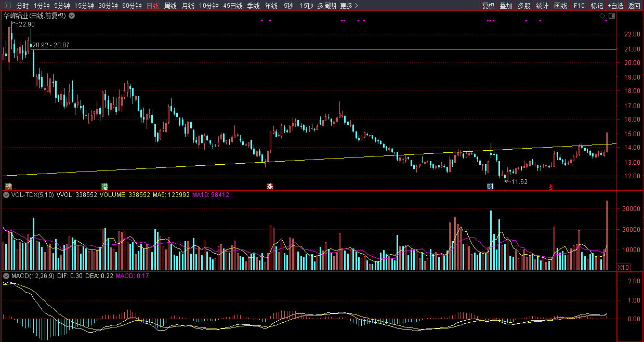Expand the 华峰铝业 chart title dropdown
Viewport: 644px width, 342px height.
point(72,16)
